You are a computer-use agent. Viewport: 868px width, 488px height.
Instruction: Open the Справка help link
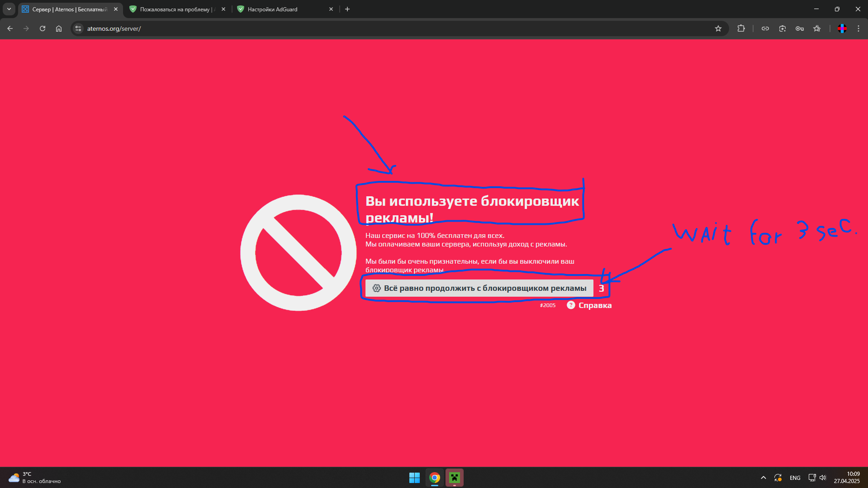click(595, 305)
